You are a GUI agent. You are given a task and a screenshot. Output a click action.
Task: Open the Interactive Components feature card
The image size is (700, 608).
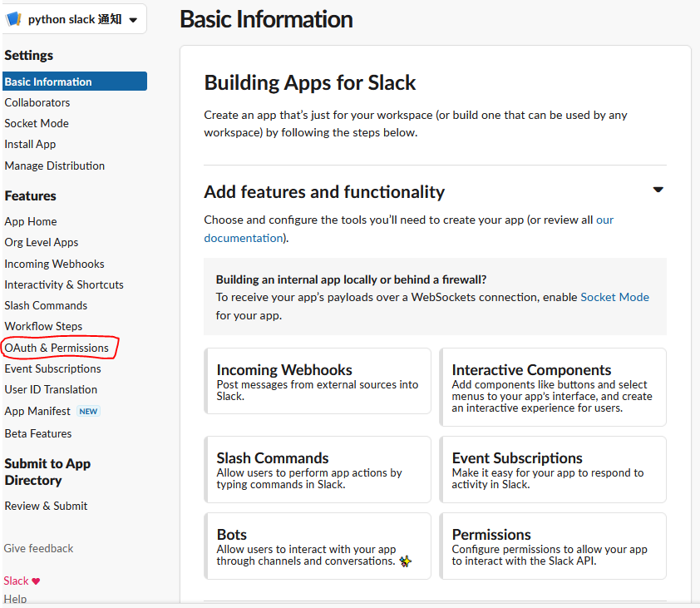point(553,387)
